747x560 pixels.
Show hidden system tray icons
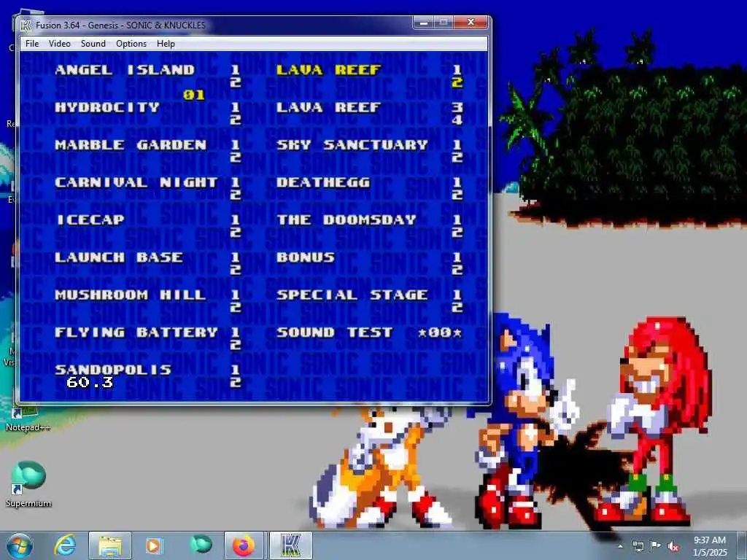point(620,546)
